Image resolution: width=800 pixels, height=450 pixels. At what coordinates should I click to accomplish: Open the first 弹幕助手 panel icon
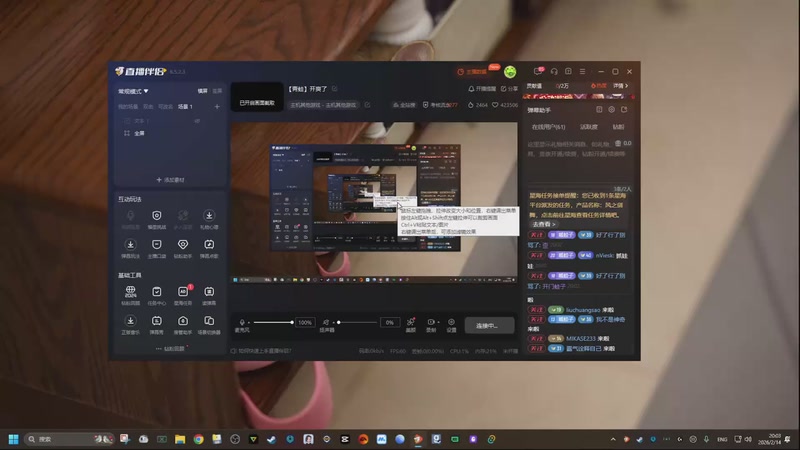599,110
